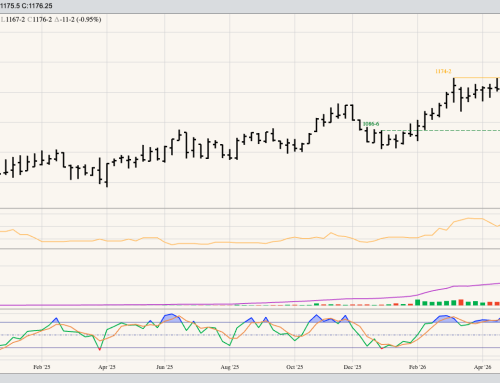This screenshot has width=500, height=383.
Task: Select the orange horizontal resistance line
Action: coord(477,78)
